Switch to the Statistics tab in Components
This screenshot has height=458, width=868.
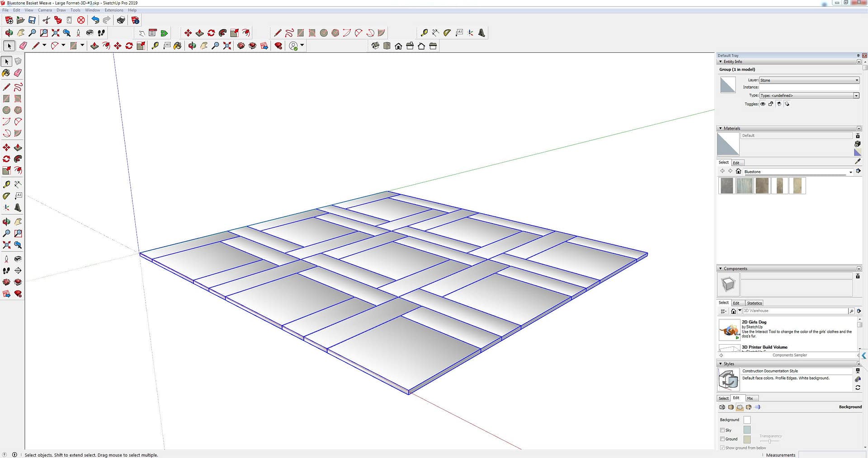click(x=754, y=303)
